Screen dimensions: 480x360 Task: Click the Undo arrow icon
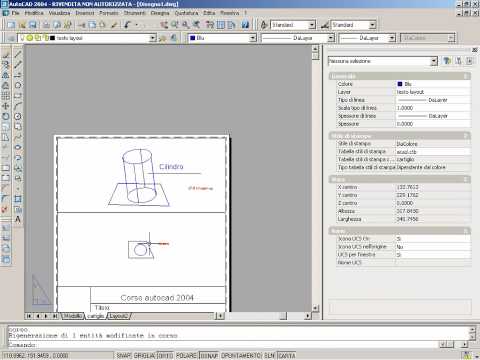click(127, 25)
